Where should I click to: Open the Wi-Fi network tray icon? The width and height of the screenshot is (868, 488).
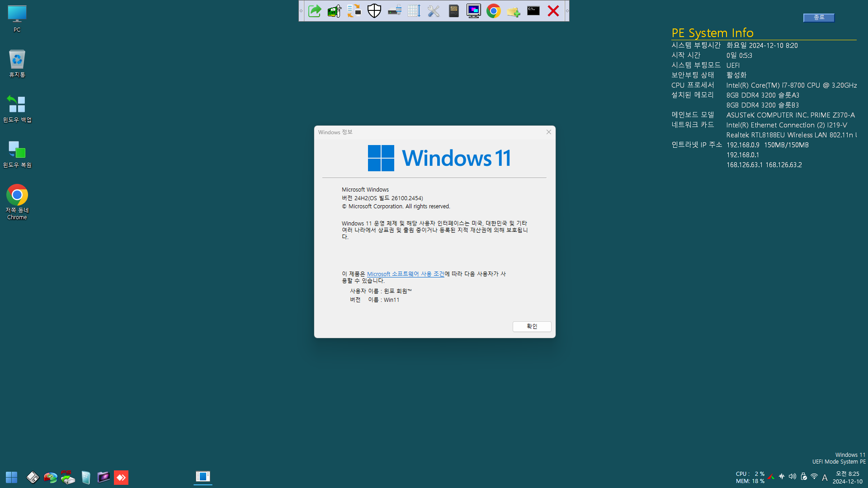click(814, 477)
